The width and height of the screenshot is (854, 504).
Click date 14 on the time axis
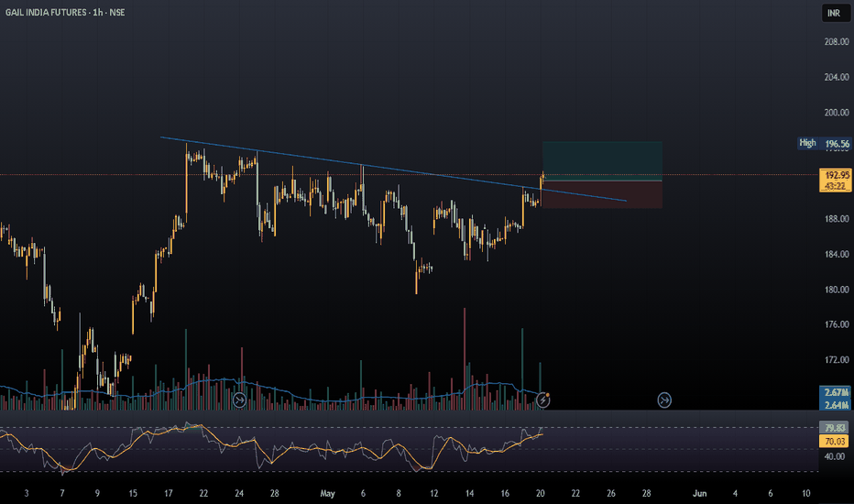(469, 494)
